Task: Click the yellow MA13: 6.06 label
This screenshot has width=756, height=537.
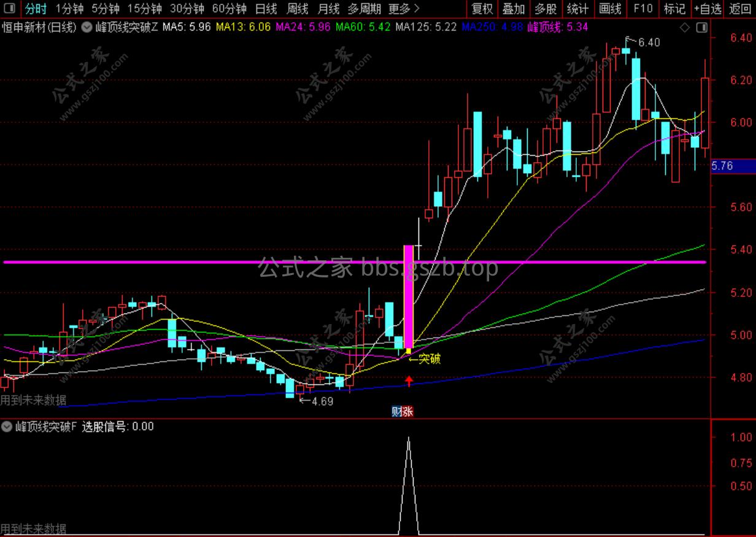Action: pos(242,27)
